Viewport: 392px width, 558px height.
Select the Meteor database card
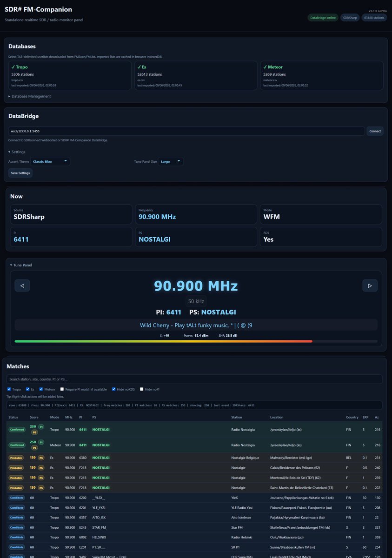click(322, 75)
